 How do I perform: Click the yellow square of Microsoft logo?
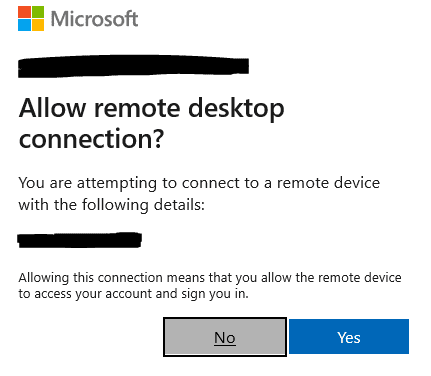point(38,25)
